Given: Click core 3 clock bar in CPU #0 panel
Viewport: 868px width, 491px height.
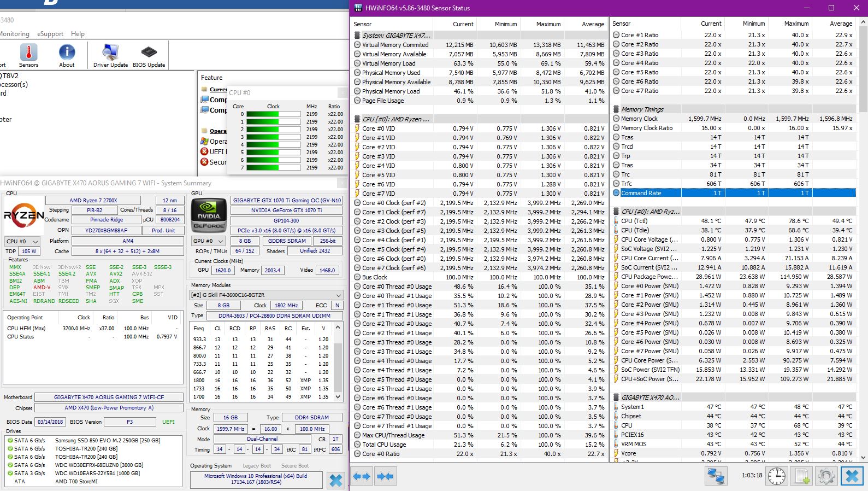Looking at the screenshot, I should click(273, 137).
